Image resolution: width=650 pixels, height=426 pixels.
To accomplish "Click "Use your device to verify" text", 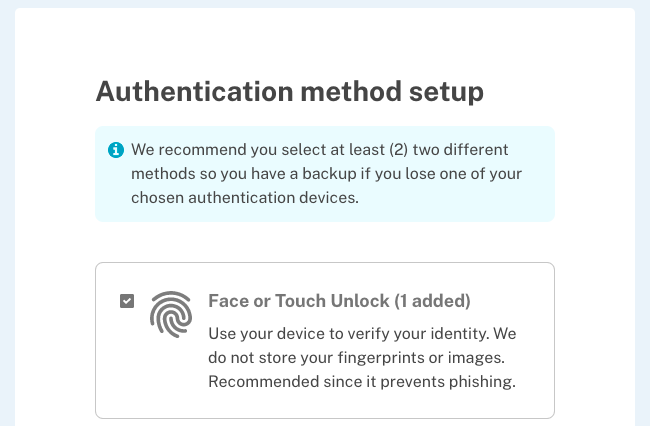I will point(300,333).
